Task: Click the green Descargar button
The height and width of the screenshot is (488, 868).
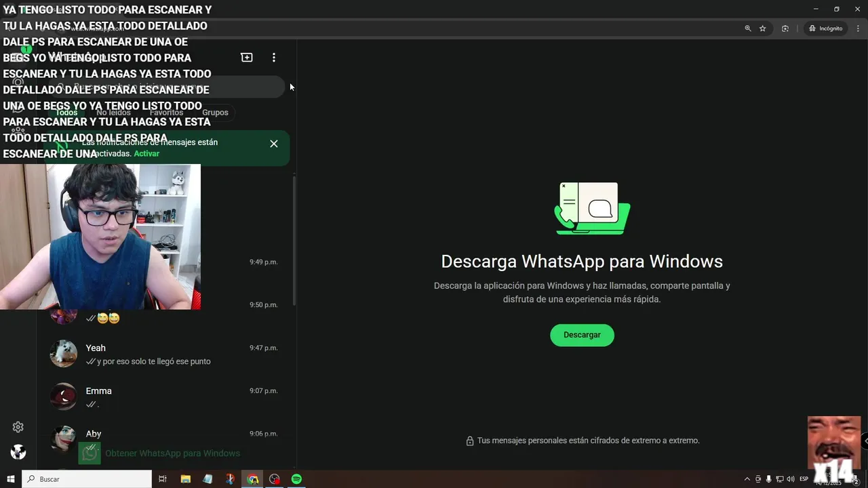Action: [x=582, y=335]
